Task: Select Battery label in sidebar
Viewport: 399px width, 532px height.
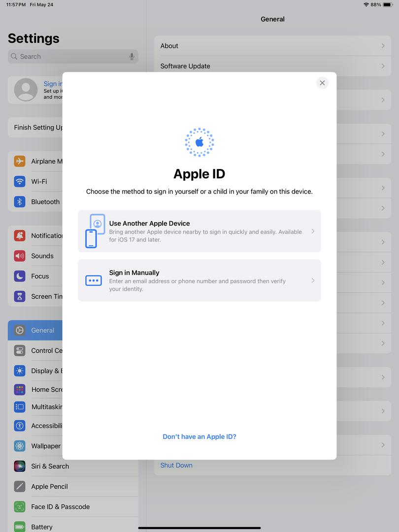Action: point(42,527)
